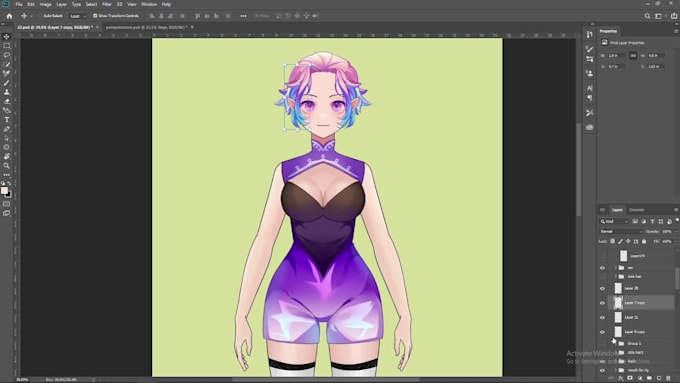
Task: Click the Layer 7 copy thumbnail
Action: [618, 303]
